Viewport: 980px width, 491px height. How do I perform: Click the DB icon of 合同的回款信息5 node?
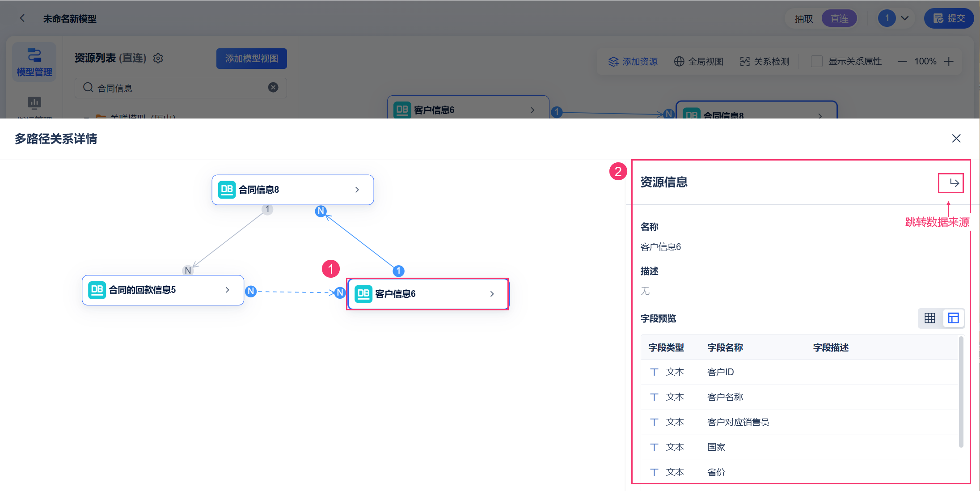(x=97, y=290)
